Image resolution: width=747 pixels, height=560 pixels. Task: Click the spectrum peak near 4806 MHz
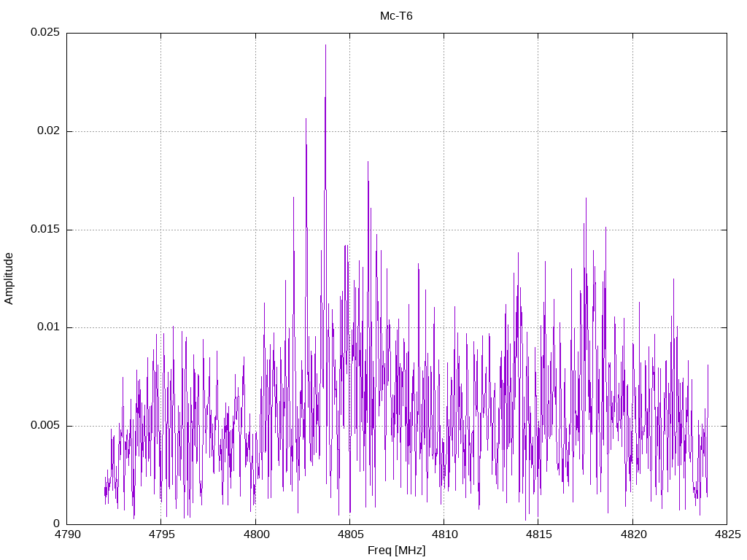coord(368,163)
